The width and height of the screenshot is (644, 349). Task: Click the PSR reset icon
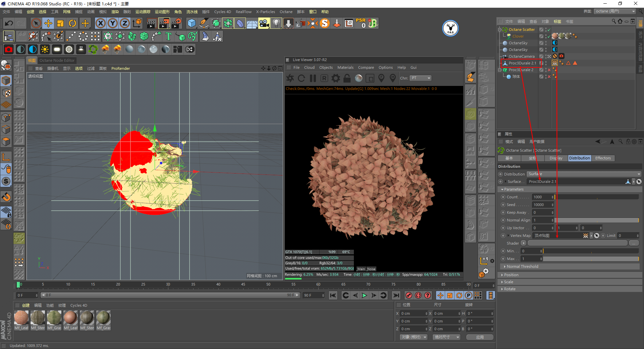coord(361,23)
